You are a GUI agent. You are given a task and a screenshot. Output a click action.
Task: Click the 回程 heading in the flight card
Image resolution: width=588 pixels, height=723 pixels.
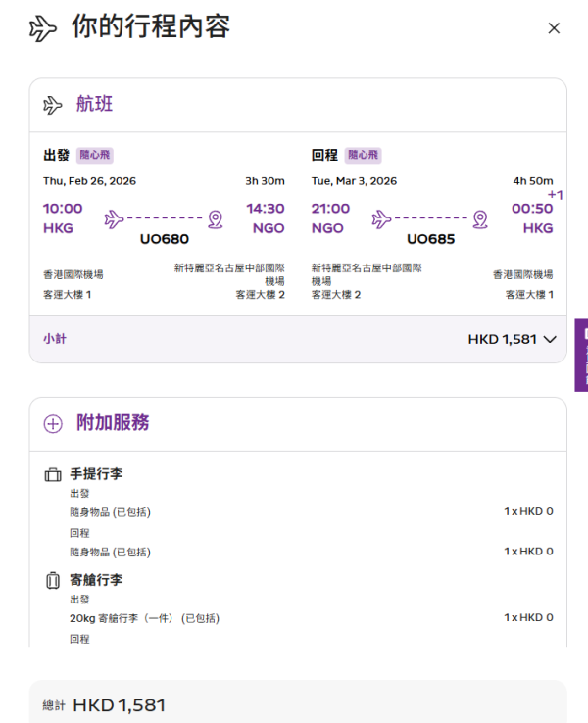point(324,155)
